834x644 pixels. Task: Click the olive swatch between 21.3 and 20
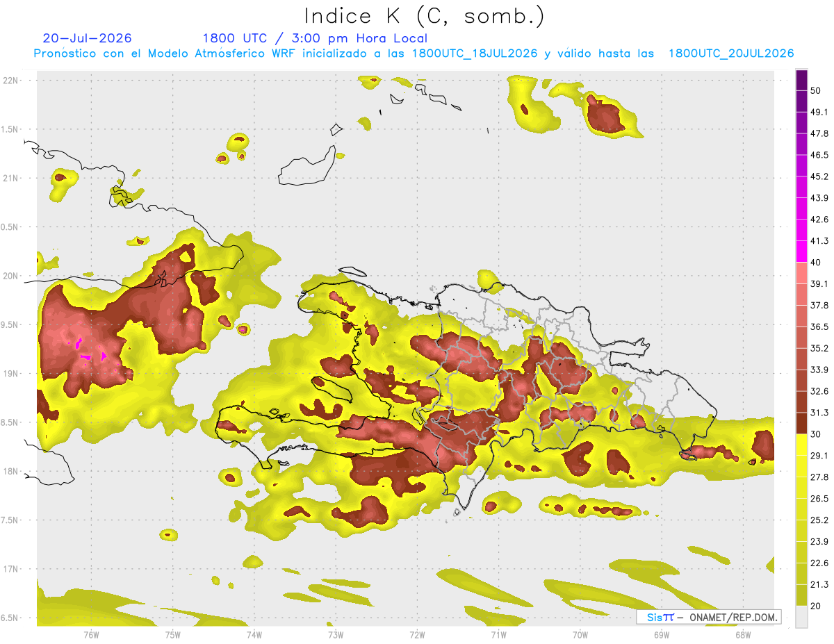coord(801,595)
